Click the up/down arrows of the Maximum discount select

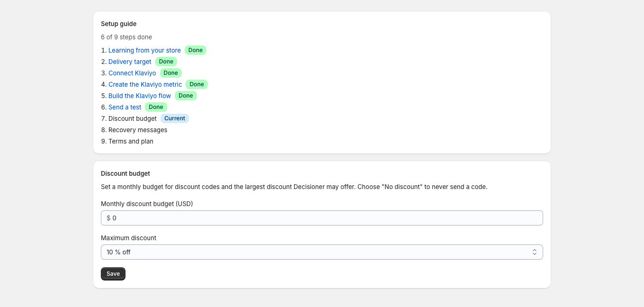[534, 252]
